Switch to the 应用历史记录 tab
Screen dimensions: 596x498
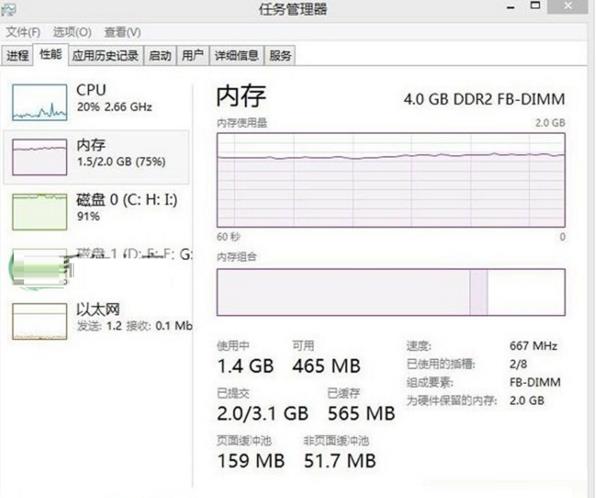(105, 56)
